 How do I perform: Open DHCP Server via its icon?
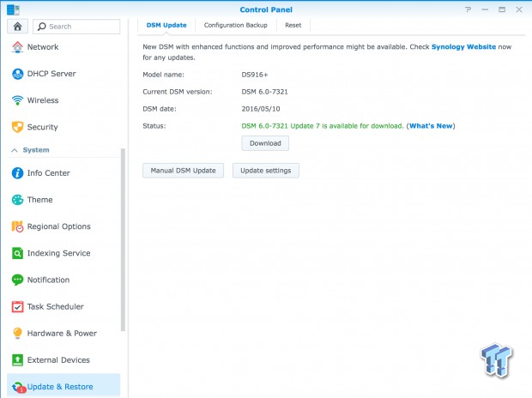tap(17, 74)
